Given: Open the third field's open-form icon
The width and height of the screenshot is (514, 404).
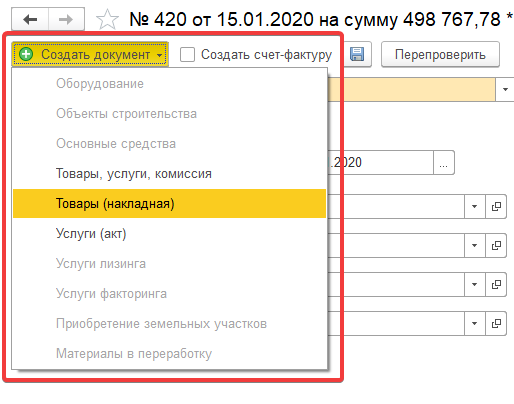Looking at the screenshot, I should [496, 284].
